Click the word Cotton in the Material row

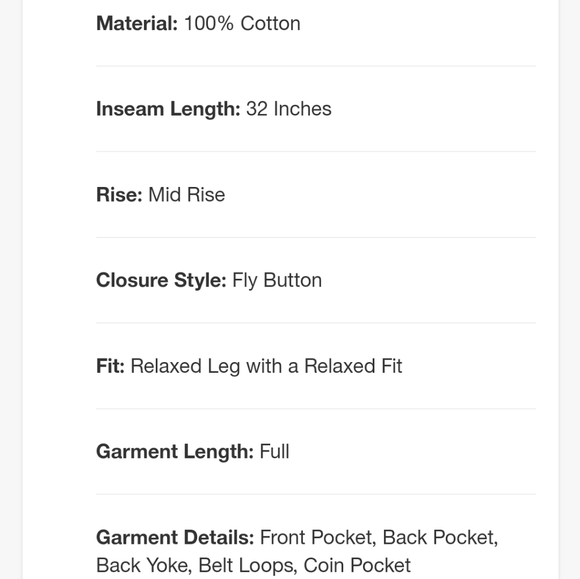click(x=270, y=23)
